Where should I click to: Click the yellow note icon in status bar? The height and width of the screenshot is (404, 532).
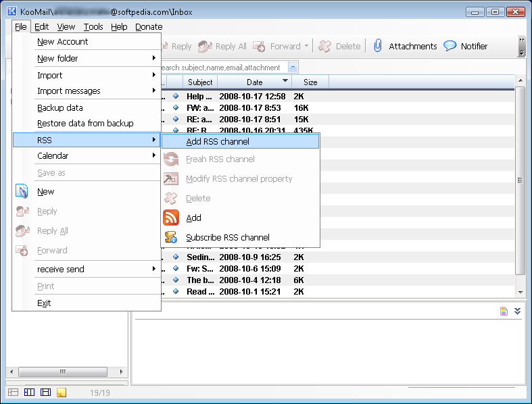pos(62,393)
